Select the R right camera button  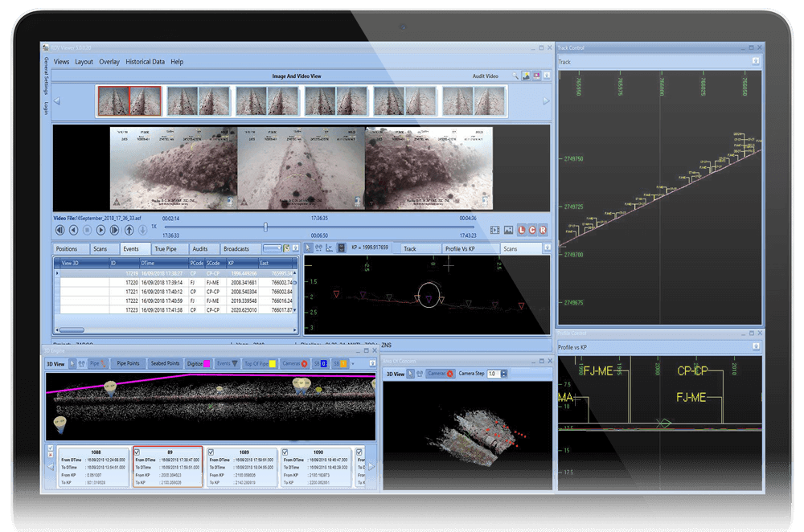click(543, 231)
